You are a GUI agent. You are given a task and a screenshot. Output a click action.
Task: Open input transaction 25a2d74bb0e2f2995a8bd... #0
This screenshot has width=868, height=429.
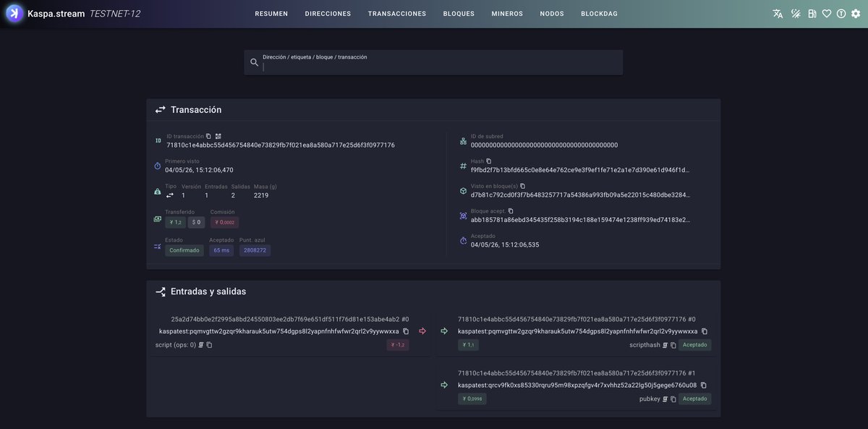pos(289,319)
